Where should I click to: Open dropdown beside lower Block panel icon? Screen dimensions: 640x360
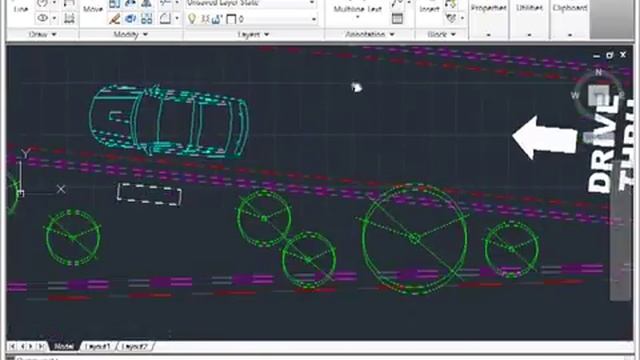click(462, 18)
